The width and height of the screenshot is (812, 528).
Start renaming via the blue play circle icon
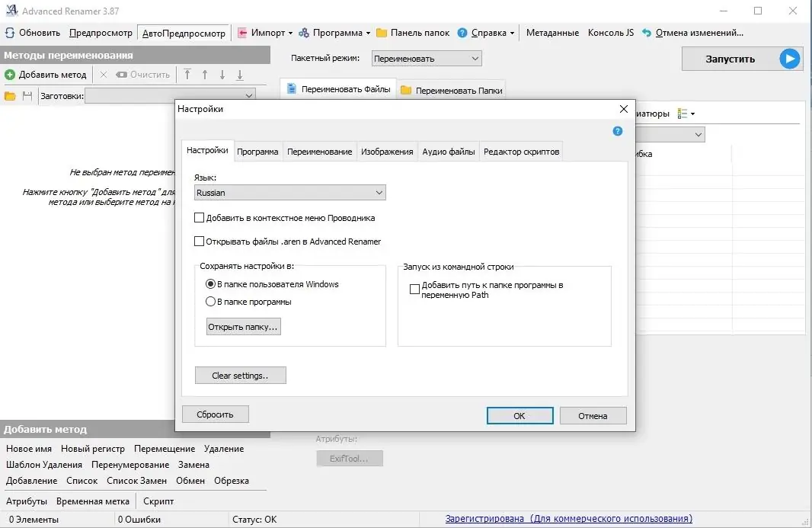tap(790, 59)
